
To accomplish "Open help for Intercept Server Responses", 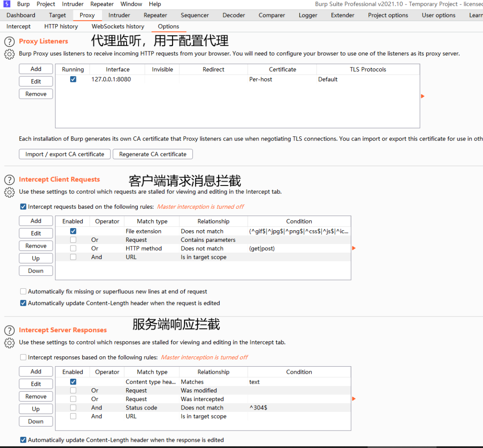I will tap(9, 330).
